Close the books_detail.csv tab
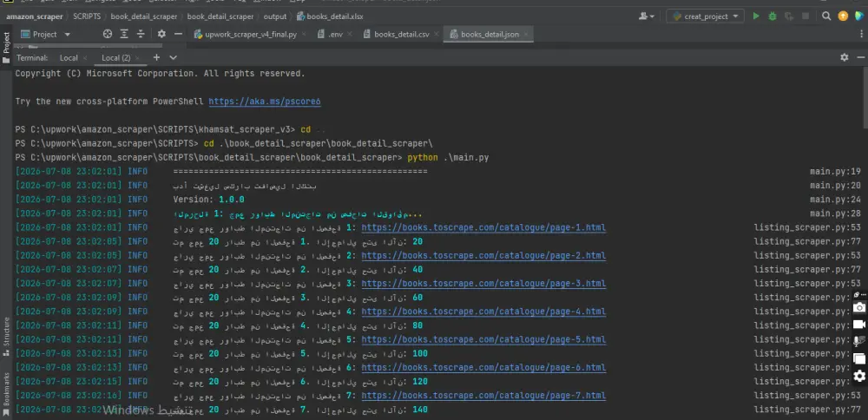This screenshot has width=868, height=420. pyautogui.click(x=437, y=35)
